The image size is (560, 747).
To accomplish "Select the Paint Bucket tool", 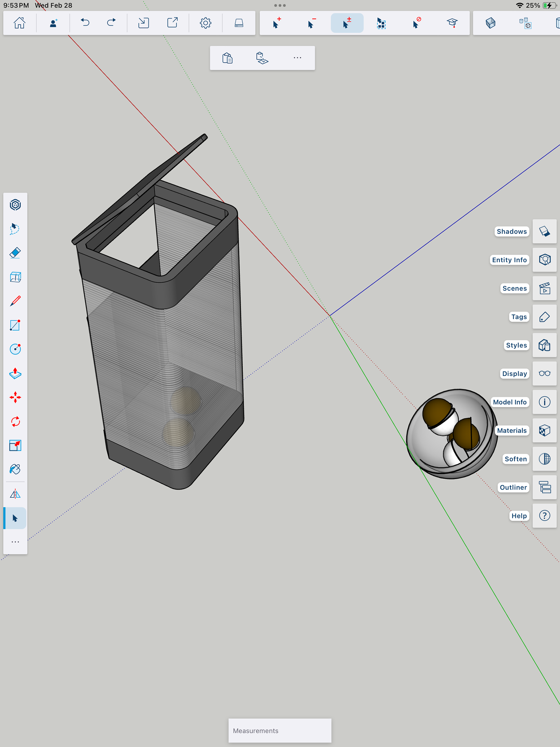I will click(x=15, y=469).
